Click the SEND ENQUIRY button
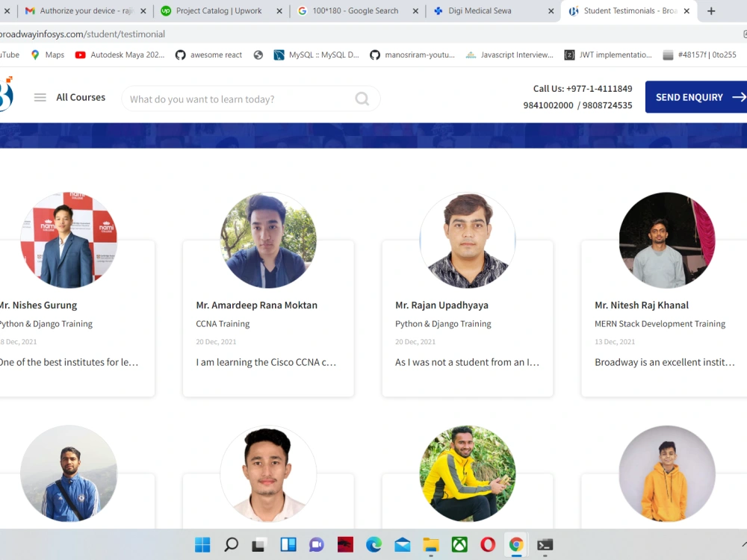 [x=696, y=97]
